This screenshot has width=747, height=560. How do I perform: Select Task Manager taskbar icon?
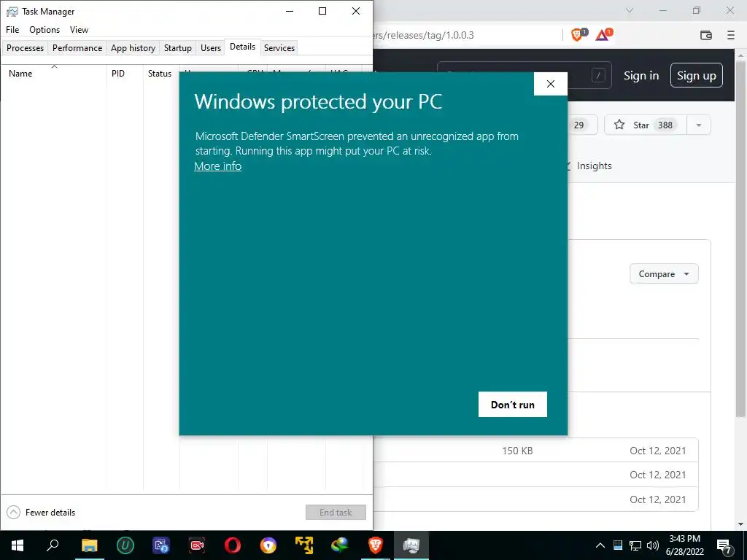tap(411, 545)
